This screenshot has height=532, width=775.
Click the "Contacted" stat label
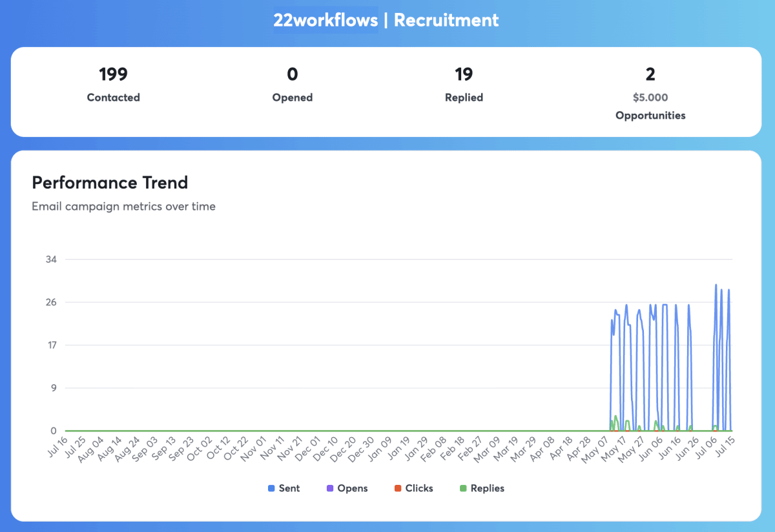pos(114,97)
